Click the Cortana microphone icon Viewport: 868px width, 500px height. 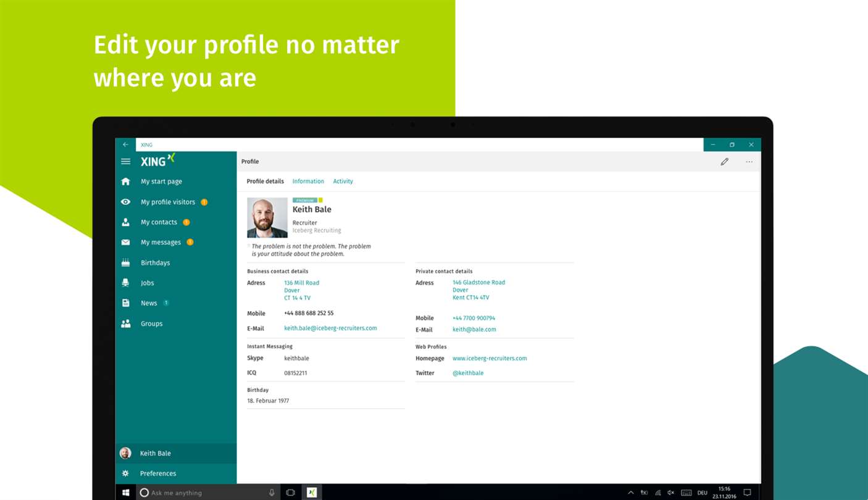272,493
